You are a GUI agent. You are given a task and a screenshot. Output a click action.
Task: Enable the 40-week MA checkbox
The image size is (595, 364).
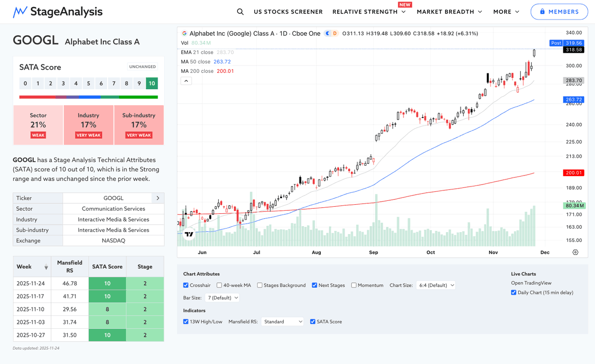pos(219,285)
